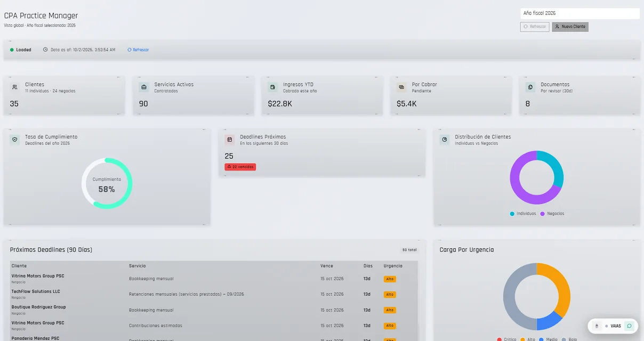Click the 50 total badge
644x341 pixels.
[x=409, y=250]
